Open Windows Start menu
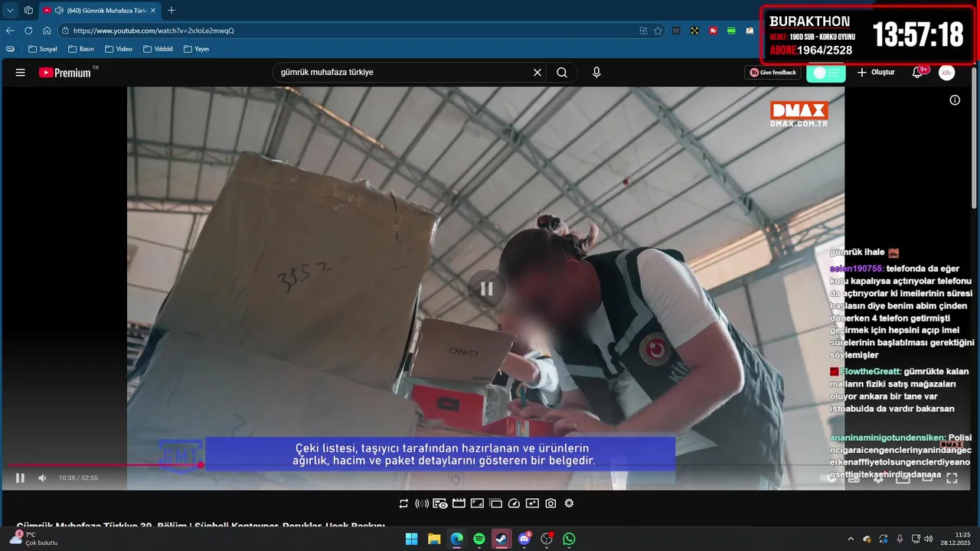This screenshot has height=551, width=980. pos(411,539)
